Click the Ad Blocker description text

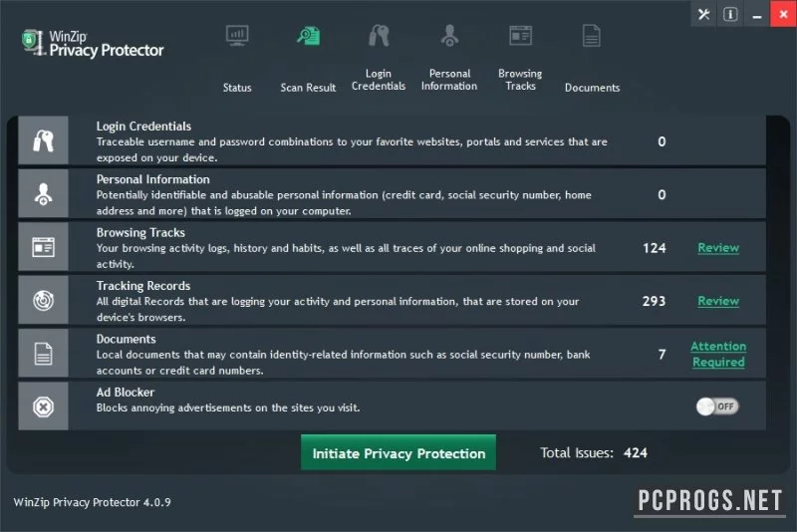[x=228, y=408]
